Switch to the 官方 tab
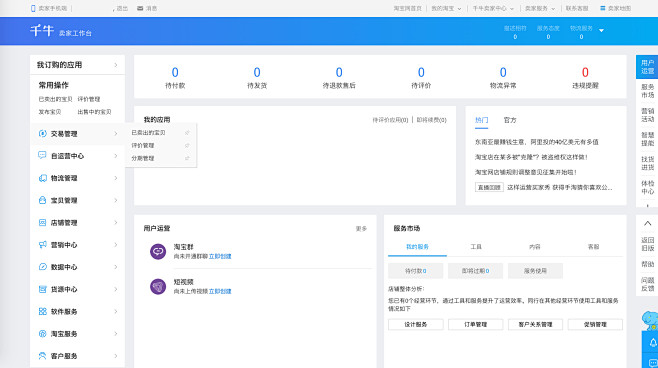 (x=510, y=120)
